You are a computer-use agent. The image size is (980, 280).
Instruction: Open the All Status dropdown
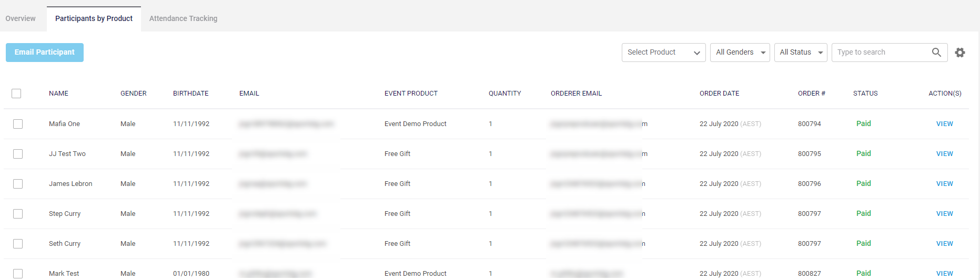point(800,53)
